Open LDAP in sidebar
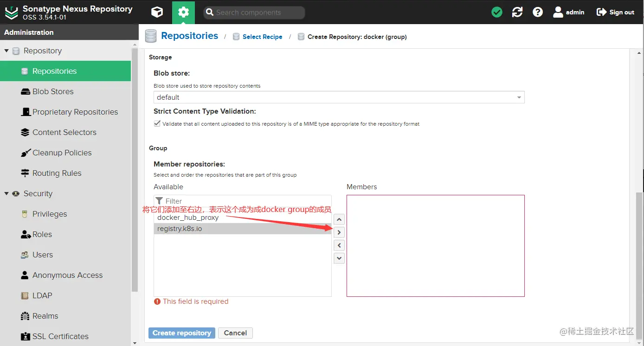Viewport: 644px width, 346px height. [x=65, y=295]
